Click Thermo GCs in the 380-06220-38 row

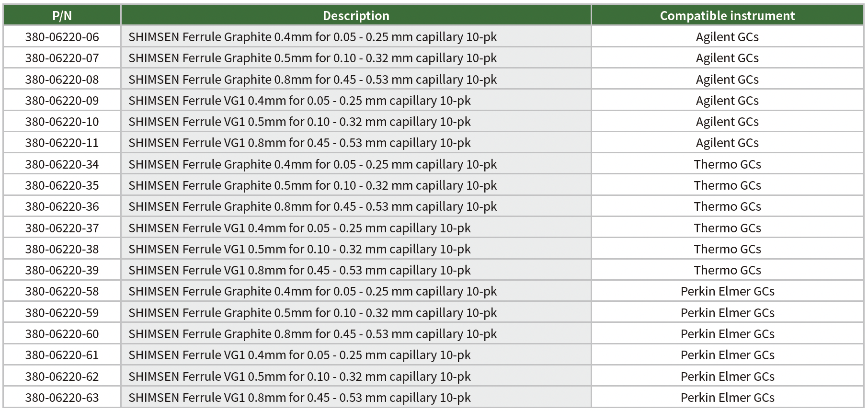(x=727, y=249)
